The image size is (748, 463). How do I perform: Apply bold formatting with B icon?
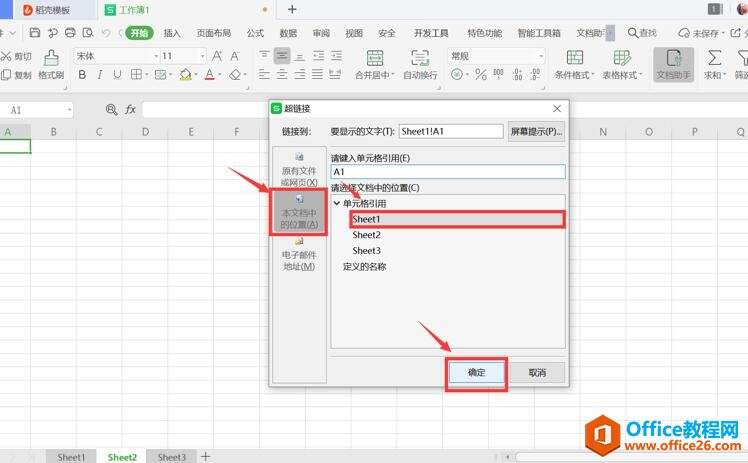coord(82,74)
